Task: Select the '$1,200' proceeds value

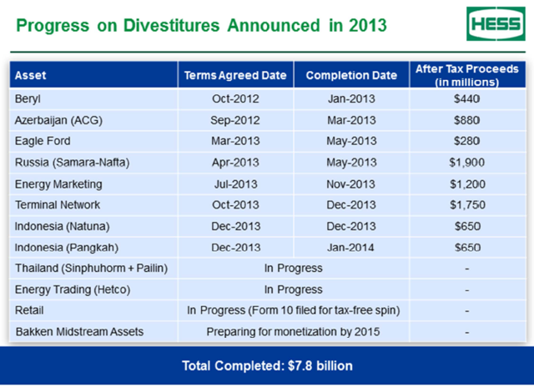Action: [467, 184]
